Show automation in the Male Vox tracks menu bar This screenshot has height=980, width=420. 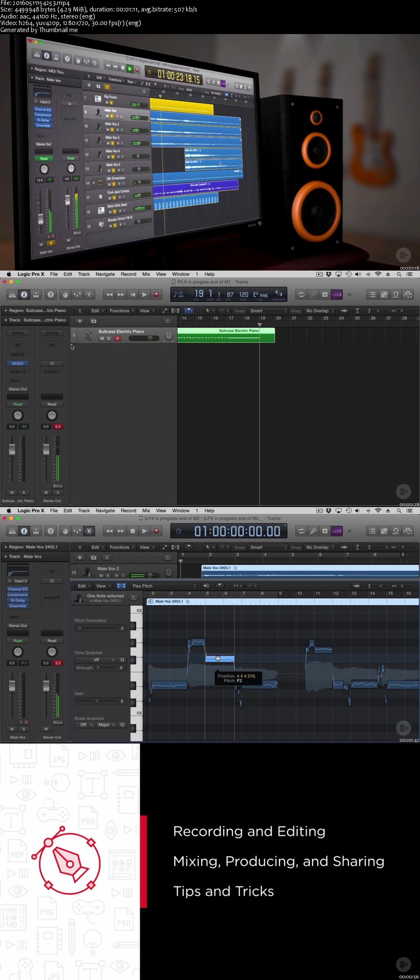164,547
